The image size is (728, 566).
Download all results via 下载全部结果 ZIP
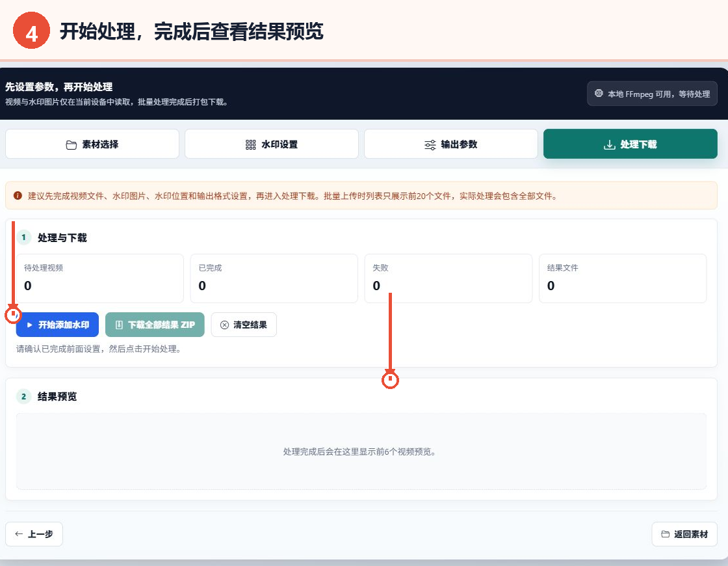tap(155, 325)
